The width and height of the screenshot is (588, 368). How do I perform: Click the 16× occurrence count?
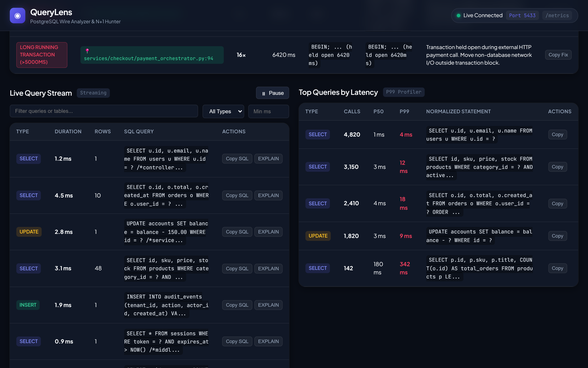click(241, 55)
